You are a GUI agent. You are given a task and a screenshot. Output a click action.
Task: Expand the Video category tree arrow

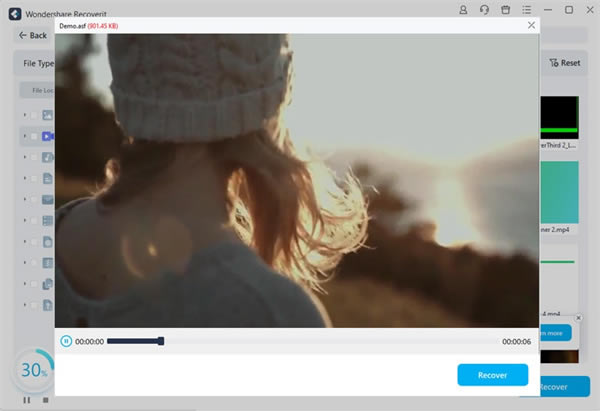[x=25, y=136]
